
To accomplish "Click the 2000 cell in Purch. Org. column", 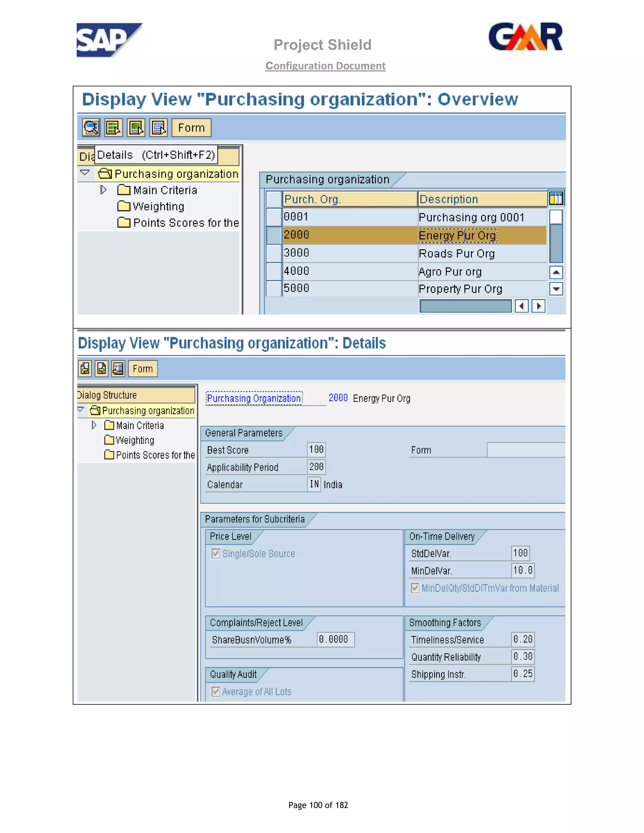I will pyautogui.click(x=350, y=235).
